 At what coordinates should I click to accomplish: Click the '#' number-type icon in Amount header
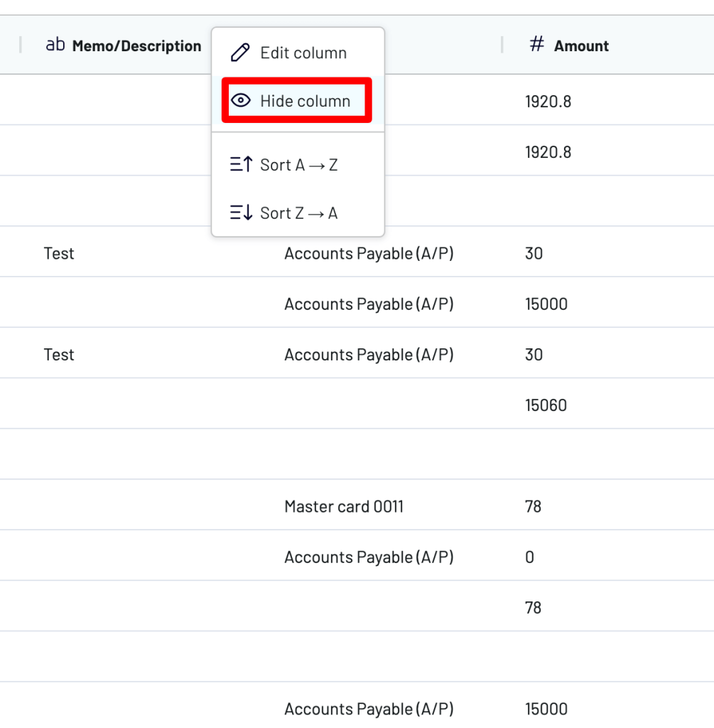click(x=537, y=45)
